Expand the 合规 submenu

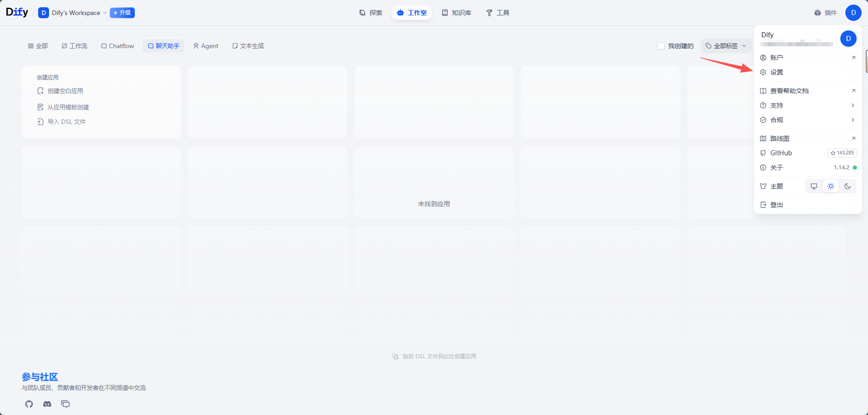(808, 120)
